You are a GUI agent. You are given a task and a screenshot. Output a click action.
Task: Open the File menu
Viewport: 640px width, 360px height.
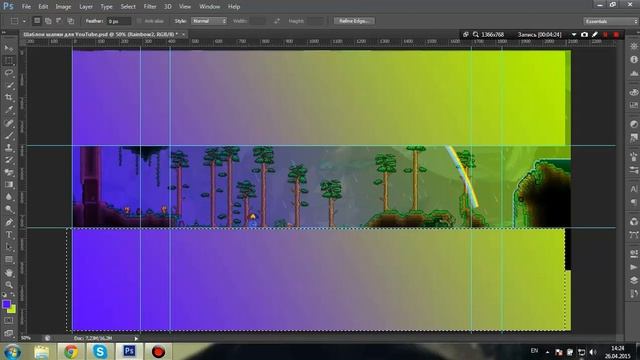point(26,7)
